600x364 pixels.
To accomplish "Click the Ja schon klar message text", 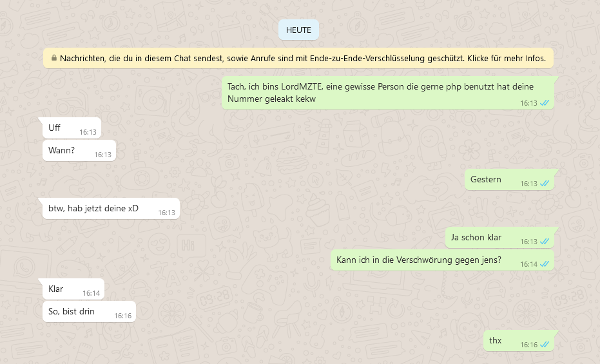I will tap(476, 238).
